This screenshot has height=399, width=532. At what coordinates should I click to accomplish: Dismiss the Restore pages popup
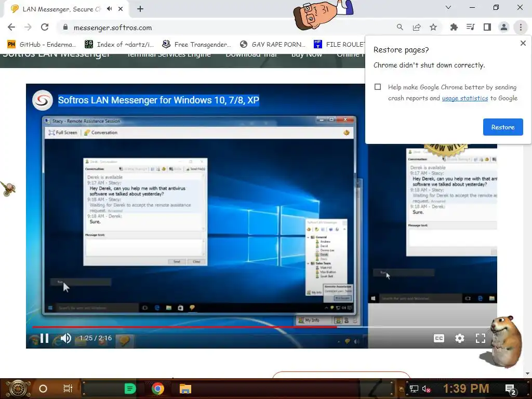click(x=523, y=43)
